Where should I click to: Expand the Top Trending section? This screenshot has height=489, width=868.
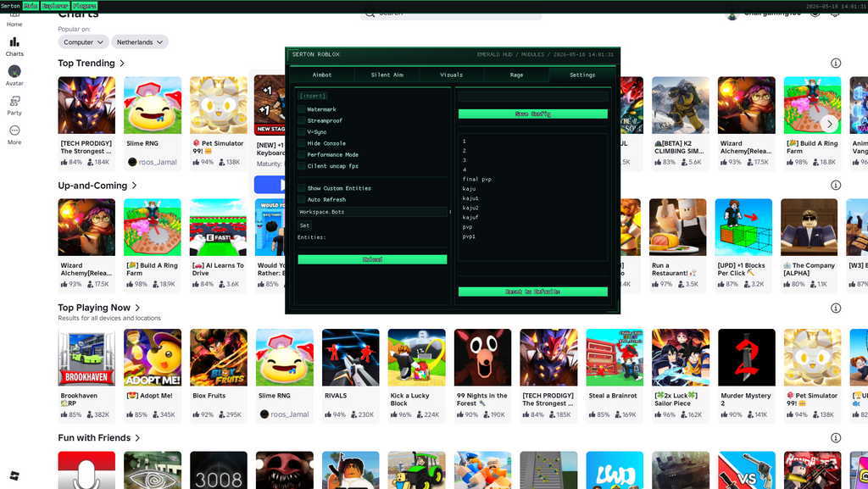click(x=92, y=63)
